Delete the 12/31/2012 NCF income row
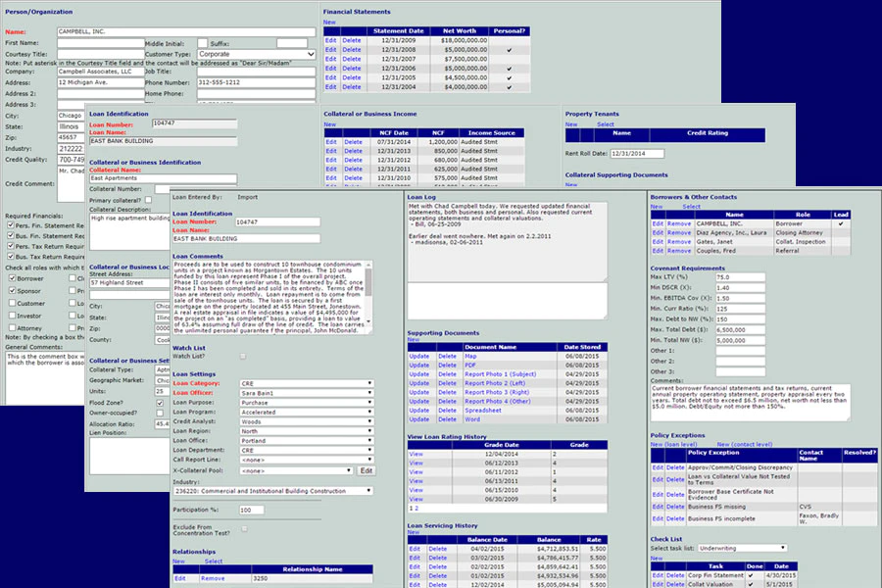Screen dimensions: 882x588 pos(353,161)
